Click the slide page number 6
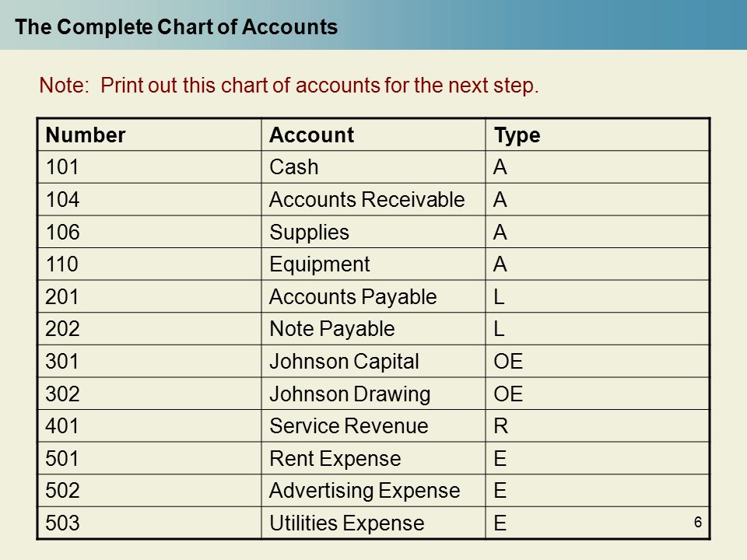 pos(698,522)
